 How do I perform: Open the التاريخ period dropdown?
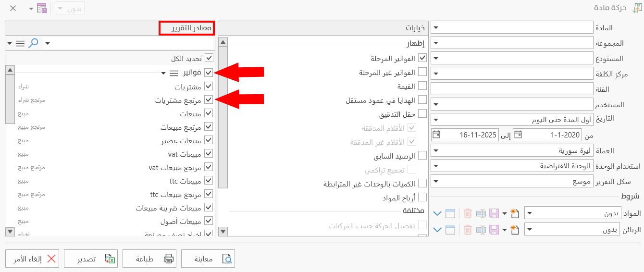point(436,119)
